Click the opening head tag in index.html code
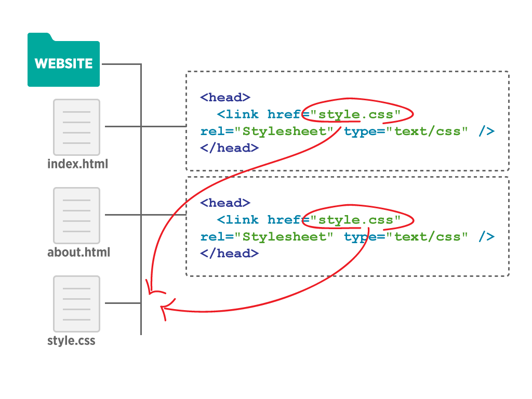Screen dimensions: 532x399 tap(225, 98)
